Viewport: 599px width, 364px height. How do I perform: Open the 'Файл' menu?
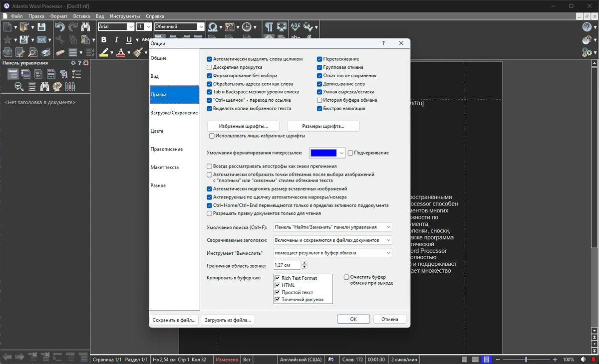(16, 16)
